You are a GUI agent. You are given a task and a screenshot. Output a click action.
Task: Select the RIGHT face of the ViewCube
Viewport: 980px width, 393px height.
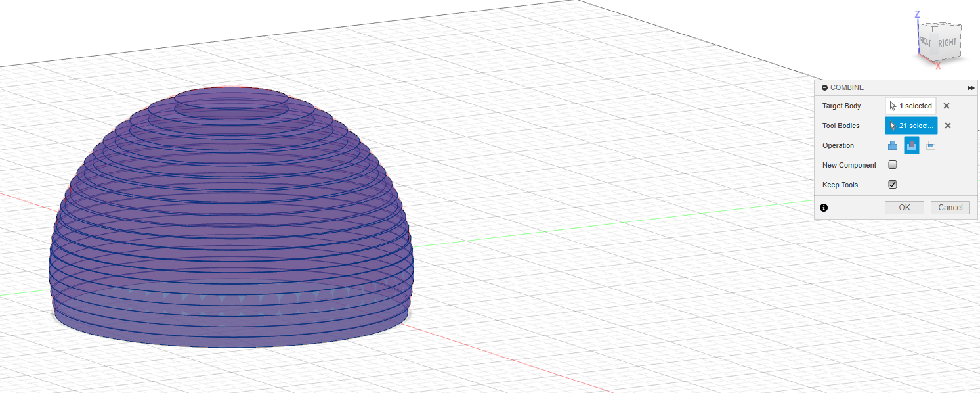pyautogui.click(x=947, y=43)
